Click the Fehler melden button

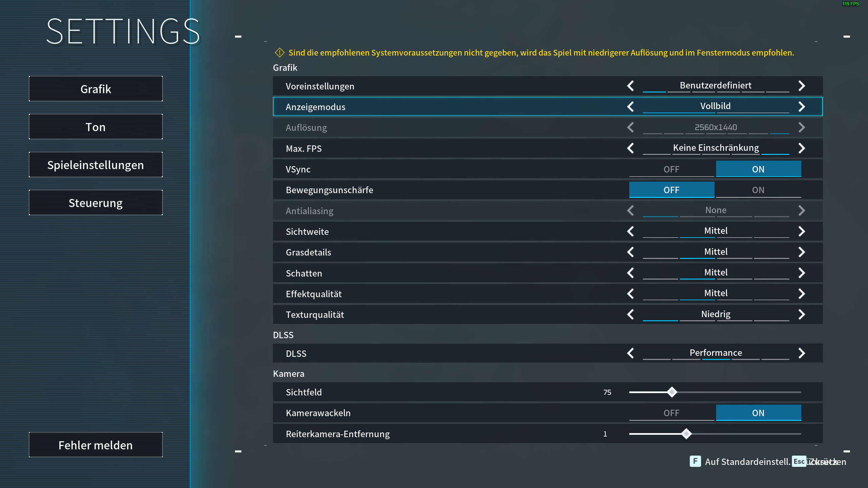(x=96, y=445)
